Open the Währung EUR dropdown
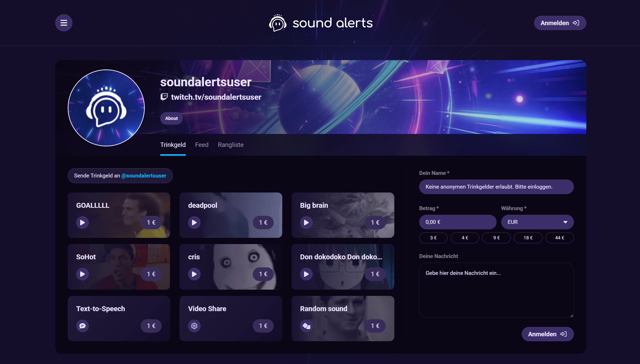Screen dimensions: 640x364 [537, 222]
